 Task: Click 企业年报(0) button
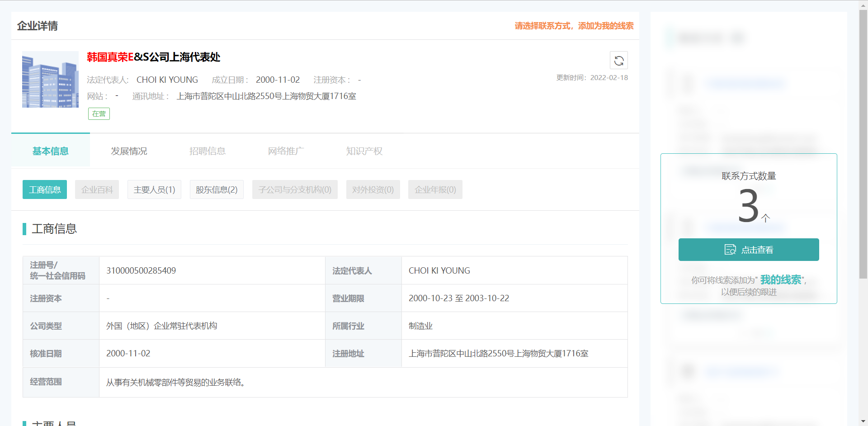pos(435,189)
